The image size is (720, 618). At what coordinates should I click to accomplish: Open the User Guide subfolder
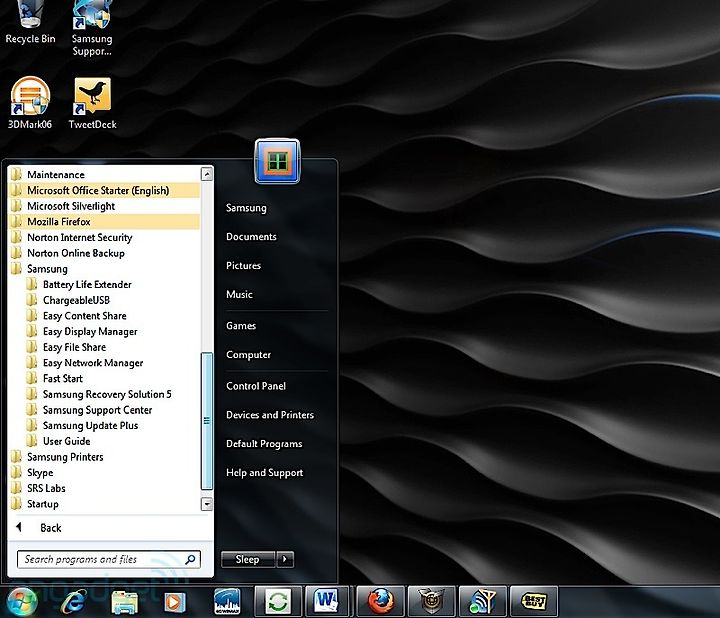click(104, 441)
